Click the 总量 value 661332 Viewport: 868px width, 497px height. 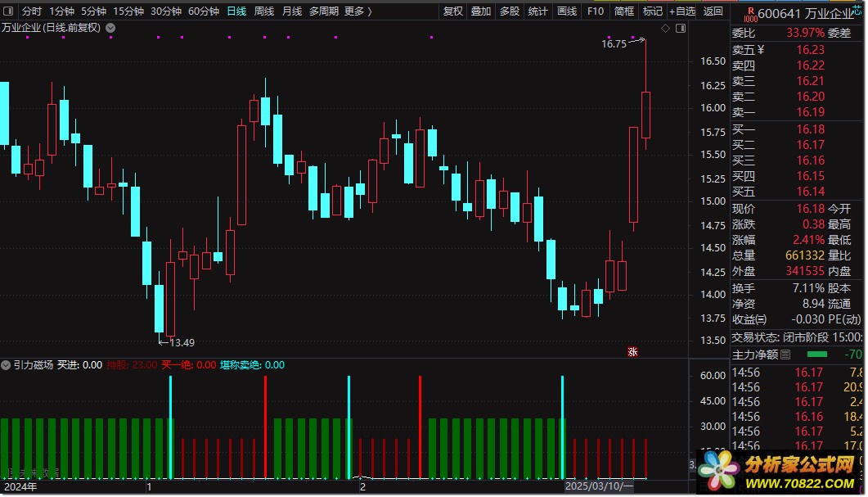coord(805,255)
